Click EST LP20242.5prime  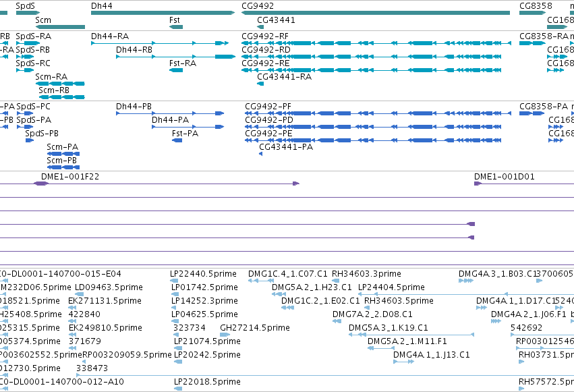click(x=178, y=362)
